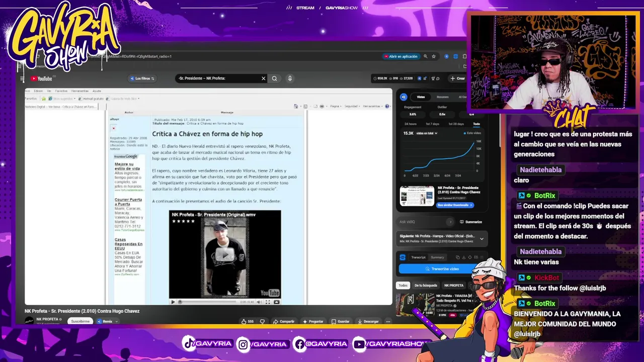Viewport: 644px width, 362px height.
Task: Click the YouTube search magnifier button
Action: pyautogui.click(x=274, y=78)
